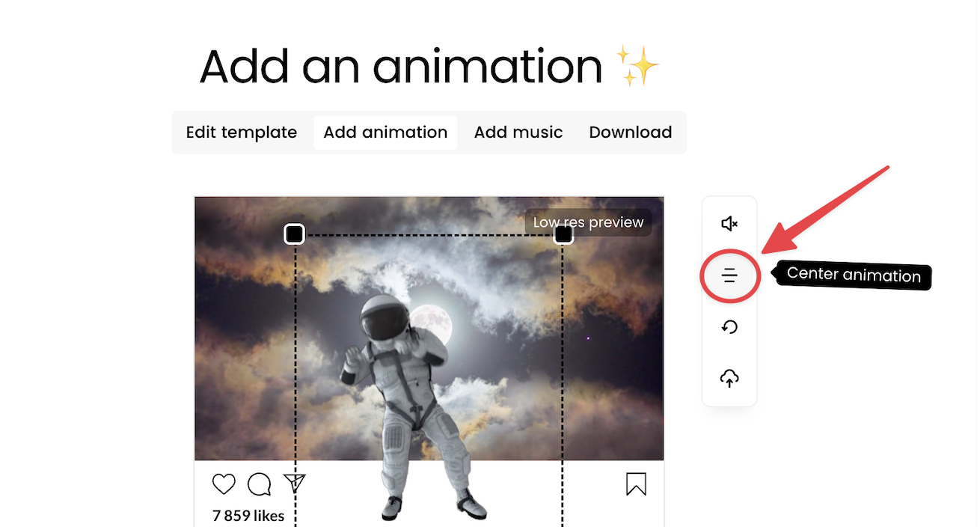Click the heart like icon
This screenshot has width=980, height=527.
point(224,484)
